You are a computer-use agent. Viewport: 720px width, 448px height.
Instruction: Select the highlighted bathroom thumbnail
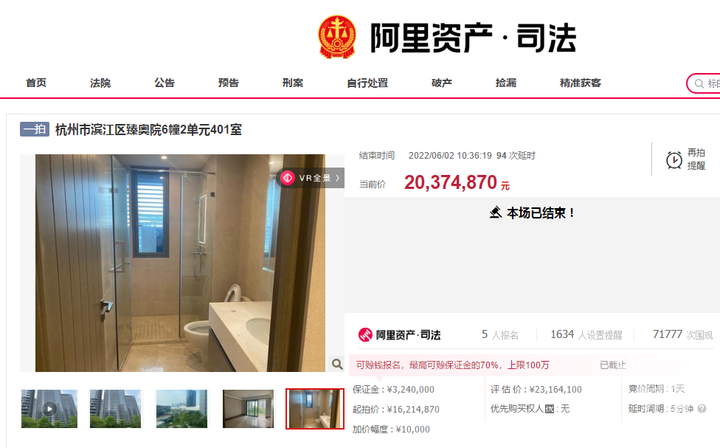tap(315, 409)
